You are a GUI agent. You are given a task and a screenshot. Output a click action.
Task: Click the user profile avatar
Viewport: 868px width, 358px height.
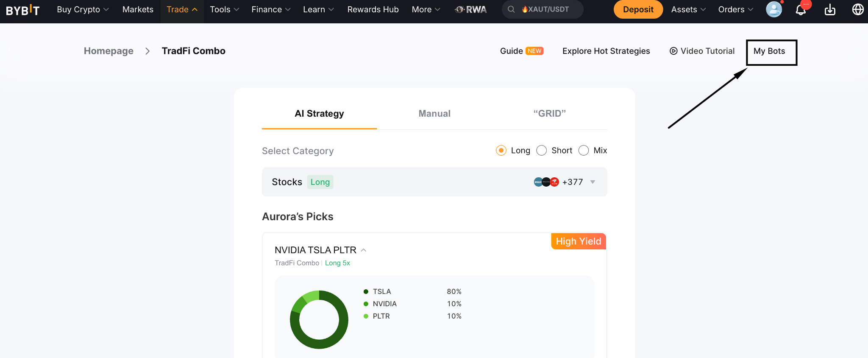[x=774, y=9]
